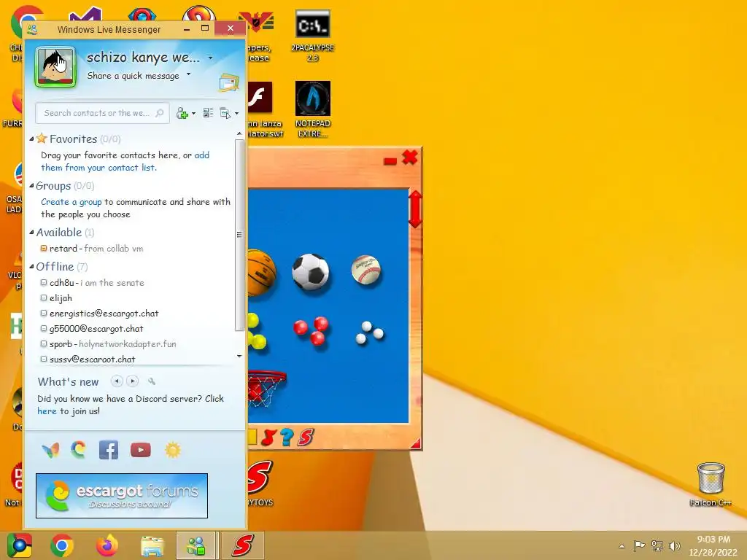The width and height of the screenshot is (747, 560).
Task: Click the volume speaker tray icon
Action: click(x=674, y=545)
